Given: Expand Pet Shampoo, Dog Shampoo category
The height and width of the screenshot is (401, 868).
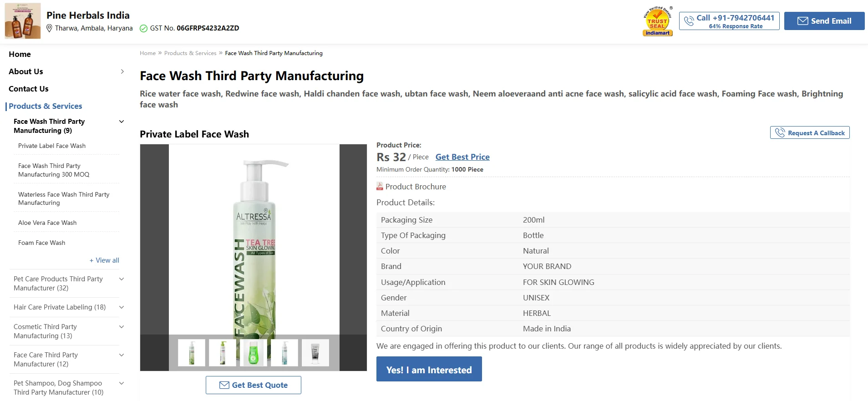Looking at the screenshot, I should [122, 383].
